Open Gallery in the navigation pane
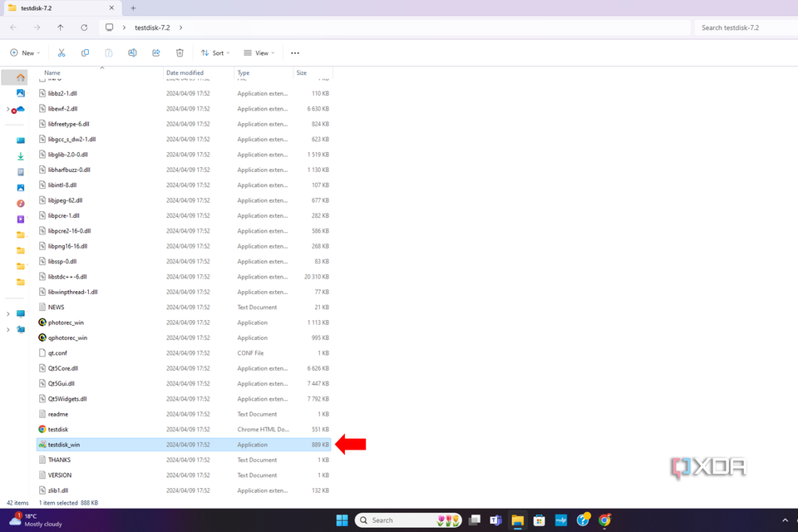798x532 pixels. pos(20,93)
